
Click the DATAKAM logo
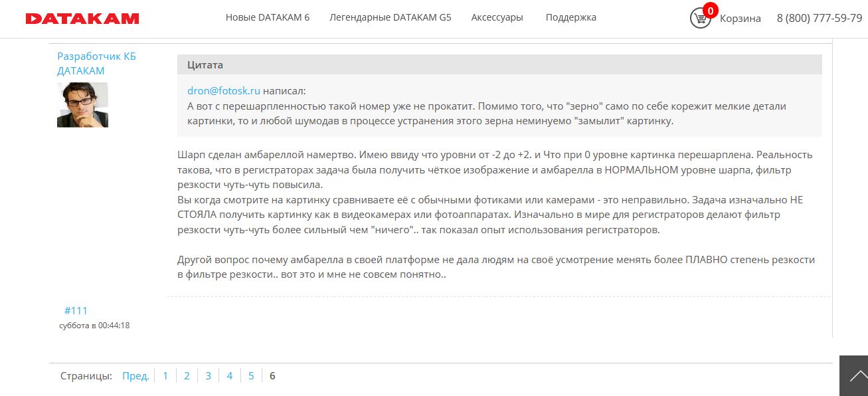[x=82, y=19]
